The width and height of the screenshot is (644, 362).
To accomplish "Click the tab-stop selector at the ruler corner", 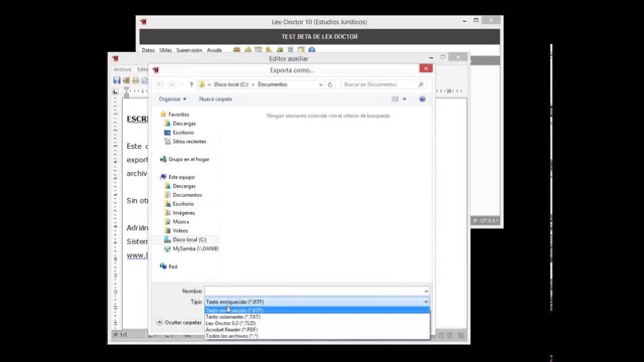I will (x=115, y=92).
